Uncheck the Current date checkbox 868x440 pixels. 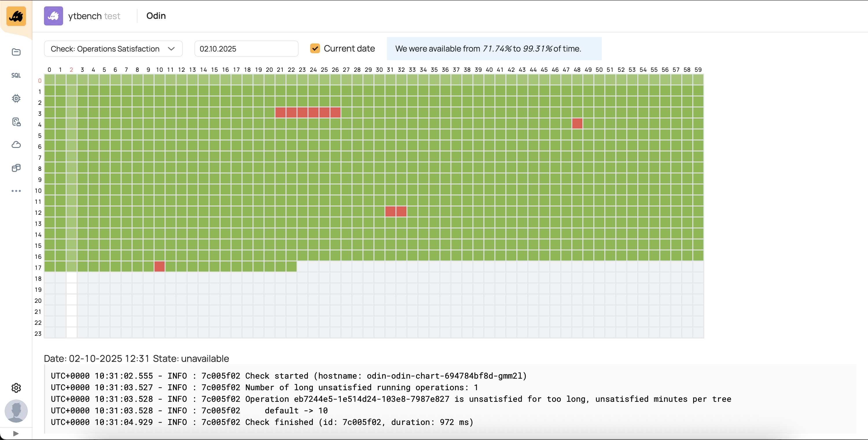[315, 49]
